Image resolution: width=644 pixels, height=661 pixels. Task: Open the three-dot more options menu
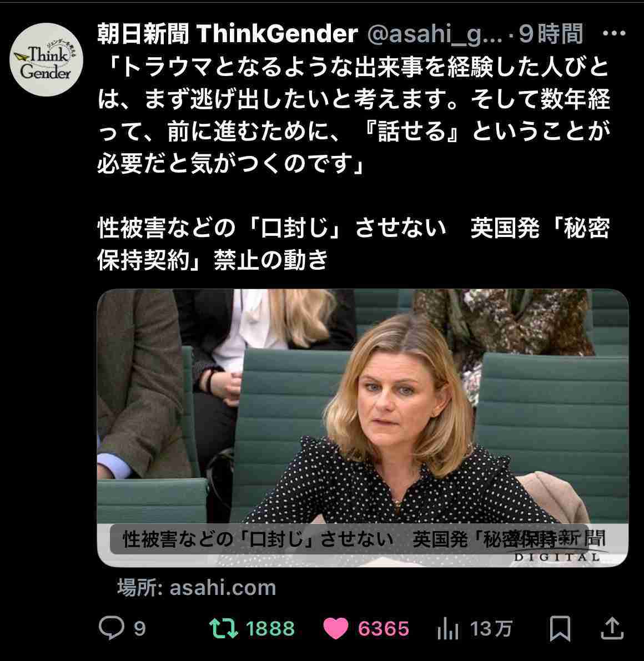click(x=614, y=33)
